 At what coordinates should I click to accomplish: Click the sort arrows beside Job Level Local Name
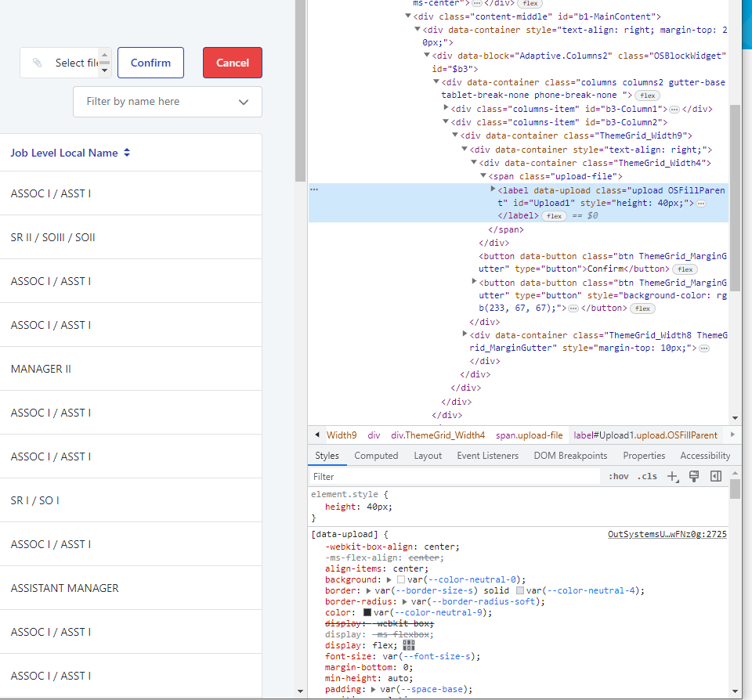tap(127, 153)
